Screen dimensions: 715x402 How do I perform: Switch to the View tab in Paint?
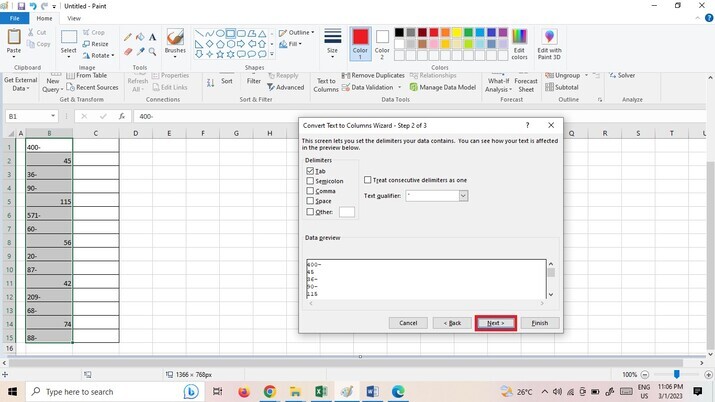[74, 18]
